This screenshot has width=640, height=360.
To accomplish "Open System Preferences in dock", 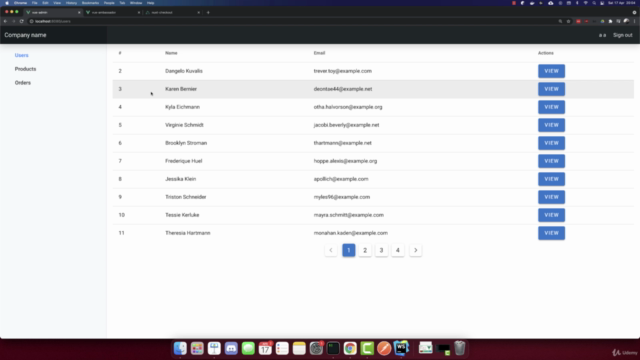I will click(316, 348).
